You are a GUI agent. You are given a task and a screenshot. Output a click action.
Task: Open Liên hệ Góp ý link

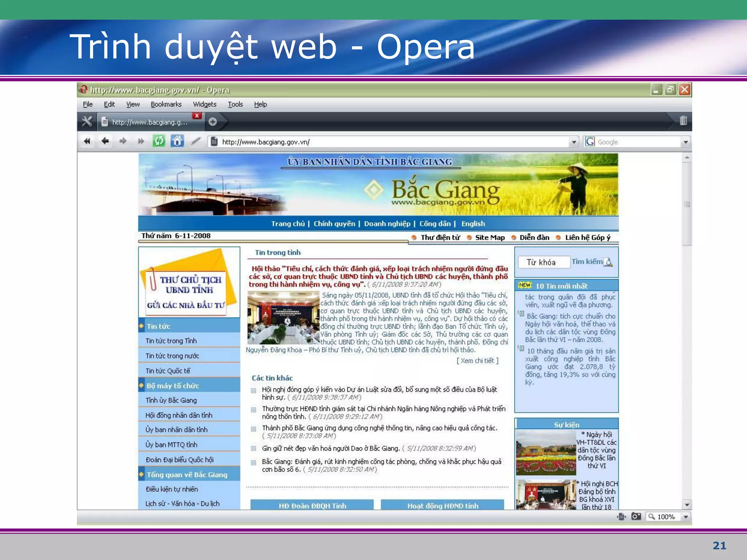coord(588,238)
